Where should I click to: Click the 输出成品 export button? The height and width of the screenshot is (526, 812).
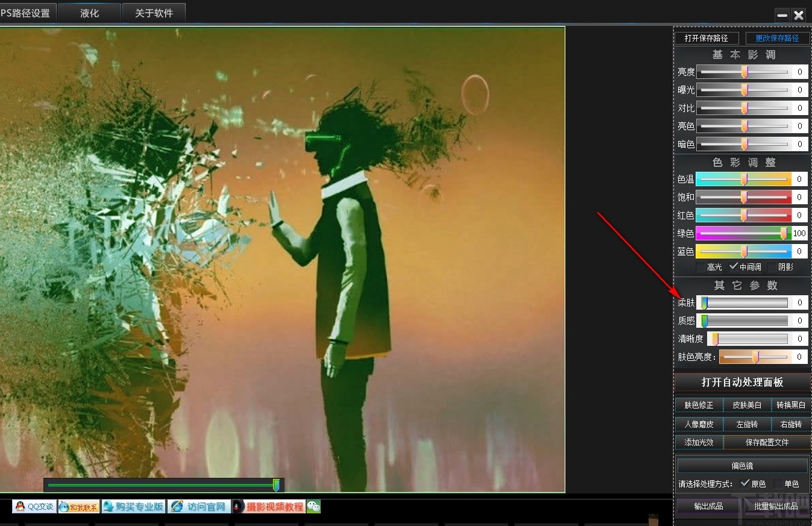tap(708, 506)
